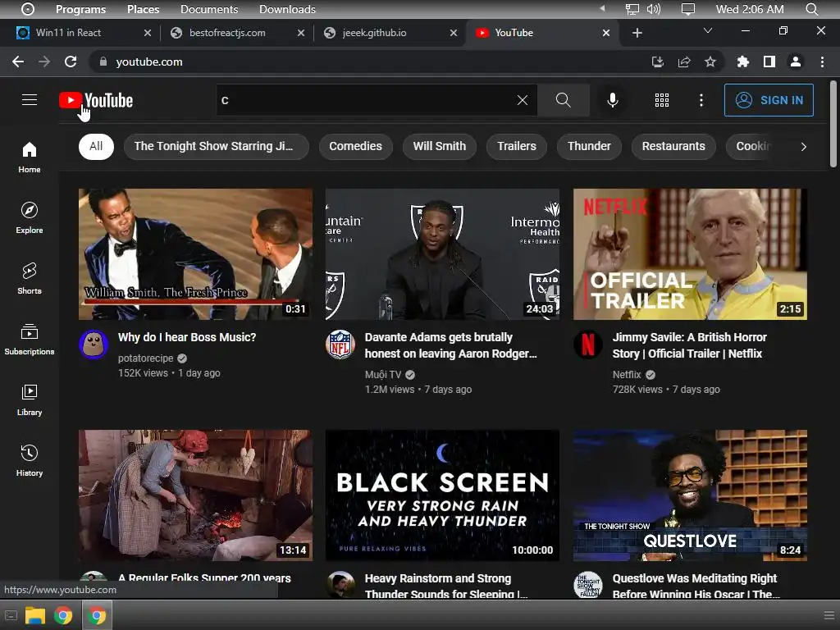The width and height of the screenshot is (840, 630).
Task: Click the SIGN IN button
Action: click(x=768, y=100)
